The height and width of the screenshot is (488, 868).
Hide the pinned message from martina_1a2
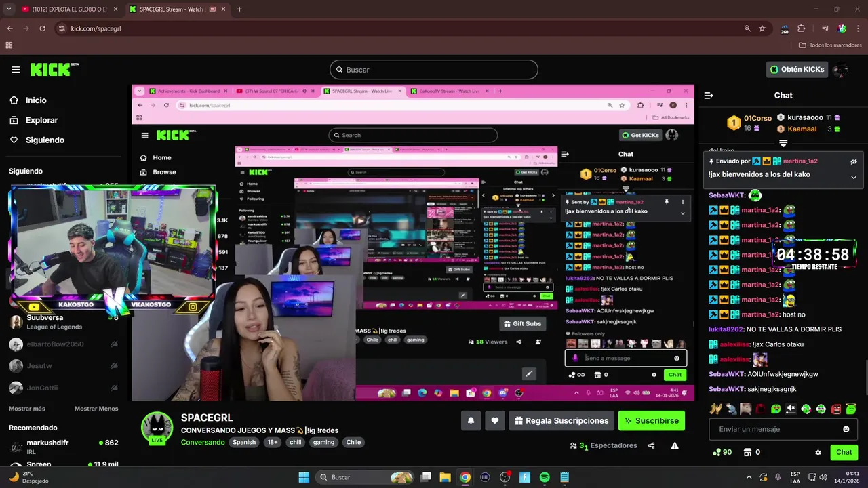[854, 161]
